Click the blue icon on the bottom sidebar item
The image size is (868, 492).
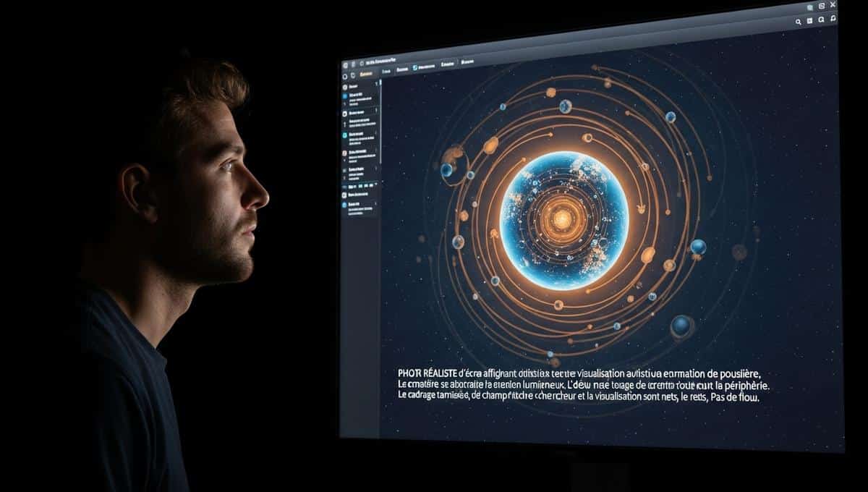(344, 205)
